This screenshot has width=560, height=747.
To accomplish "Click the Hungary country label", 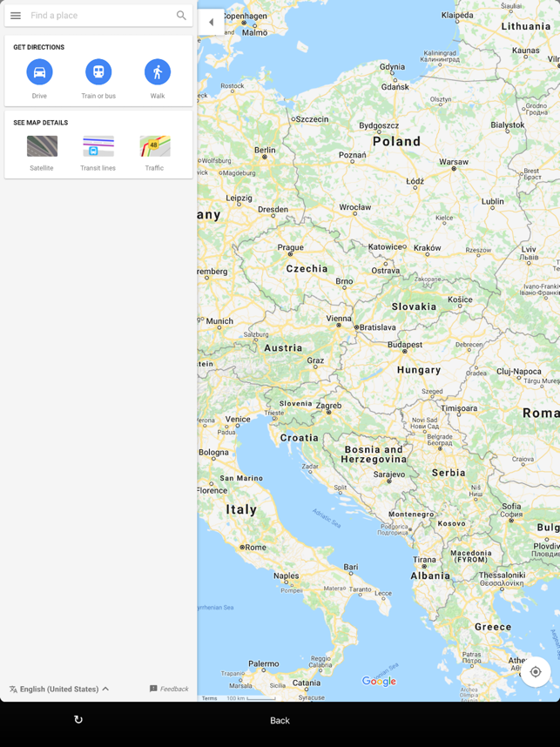I will point(418,370).
